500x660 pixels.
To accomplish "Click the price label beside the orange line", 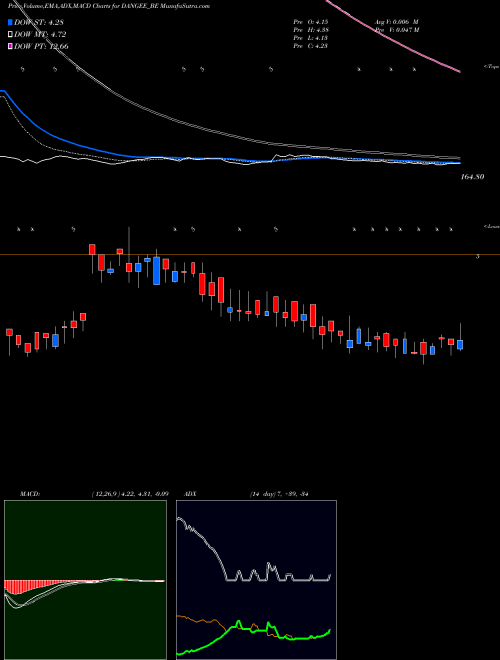I will click(x=477, y=256).
